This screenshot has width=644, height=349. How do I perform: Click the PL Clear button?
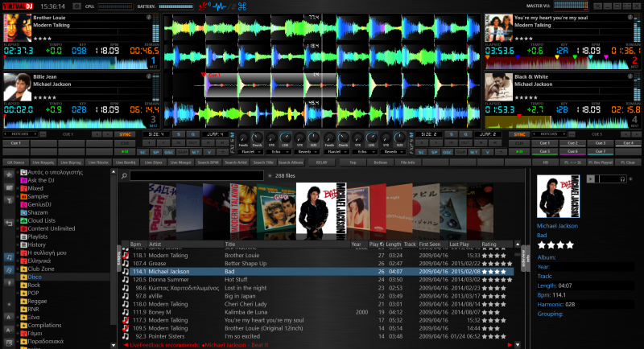628,162
